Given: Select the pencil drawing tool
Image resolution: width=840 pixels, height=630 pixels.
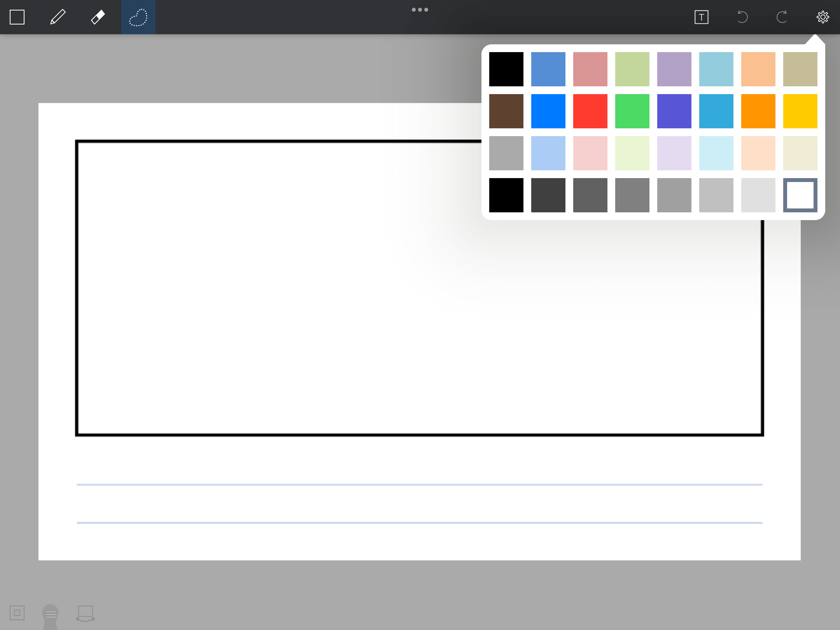Looking at the screenshot, I should coord(58,17).
